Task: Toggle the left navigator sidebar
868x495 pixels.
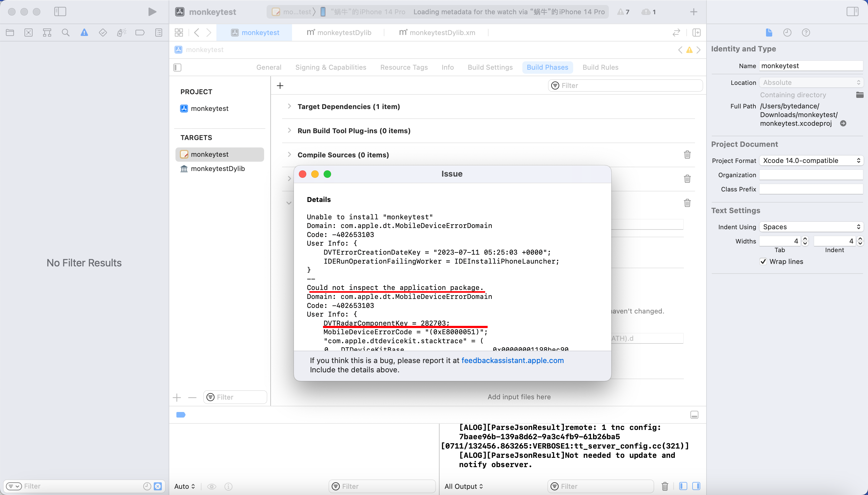Action: (60, 11)
